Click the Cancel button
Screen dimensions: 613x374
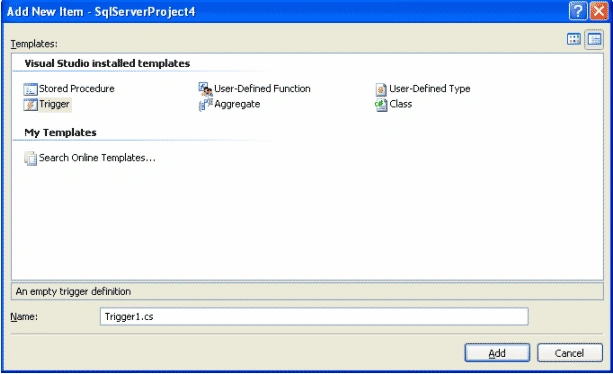[x=570, y=353]
